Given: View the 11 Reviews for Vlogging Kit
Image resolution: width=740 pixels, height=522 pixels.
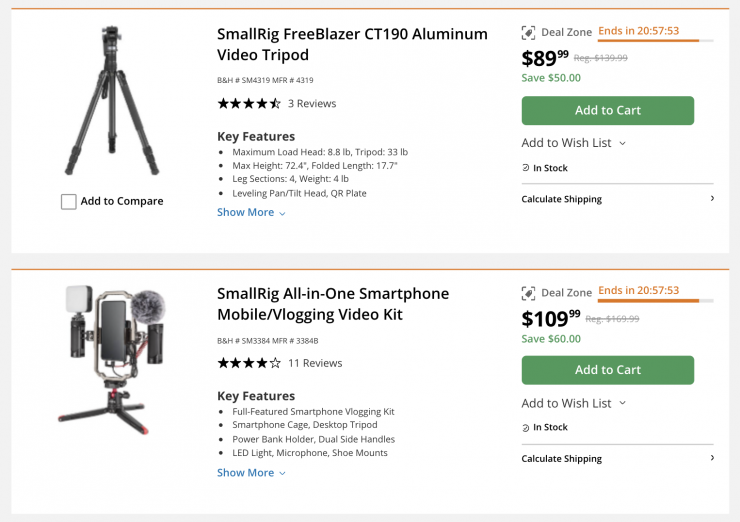Looking at the screenshot, I should click(x=315, y=363).
